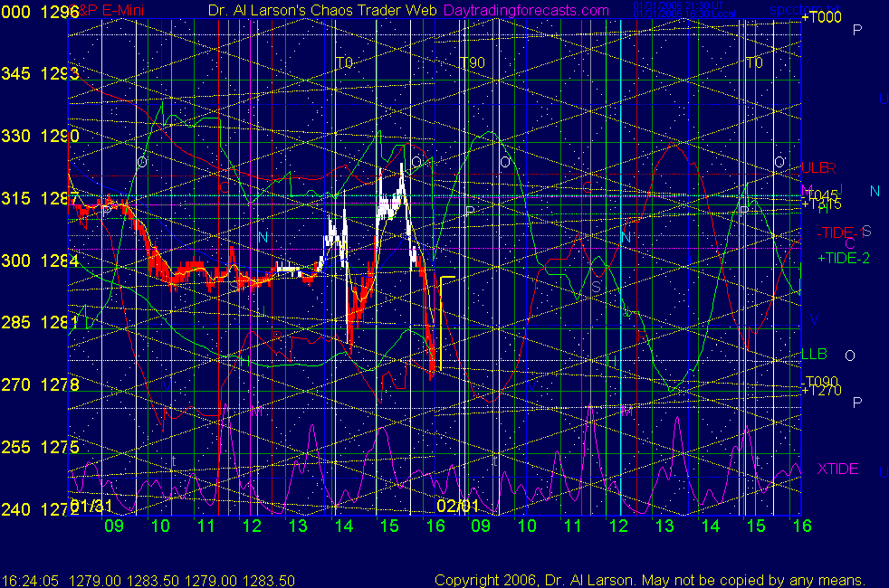Screen dimensions: 889x588
Task: Click the "300 1284" price axis label
Action: click(40, 261)
